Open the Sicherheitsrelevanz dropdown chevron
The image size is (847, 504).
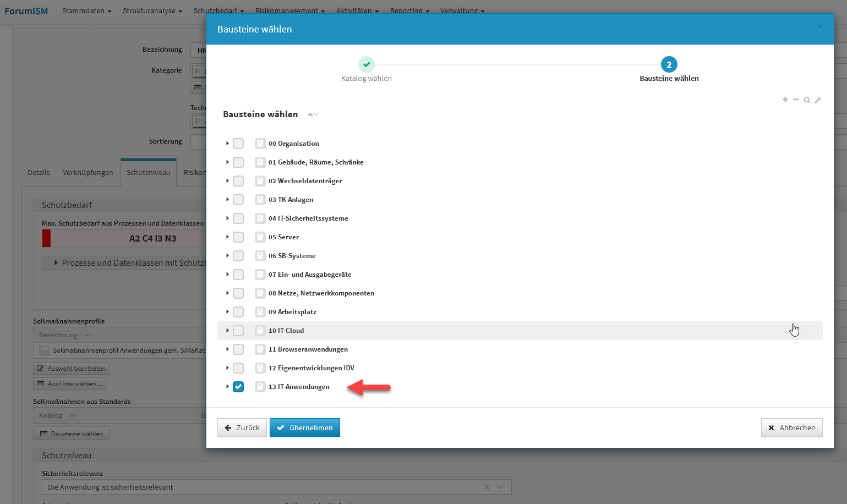point(500,487)
